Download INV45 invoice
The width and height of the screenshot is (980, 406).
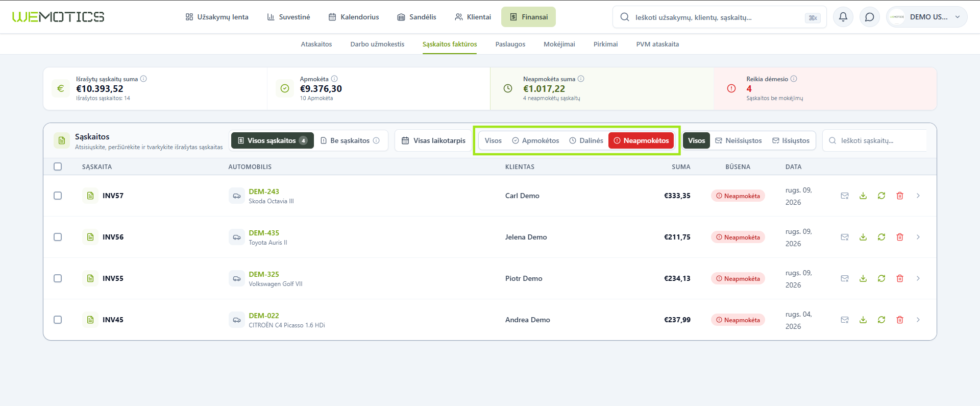coord(863,320)
